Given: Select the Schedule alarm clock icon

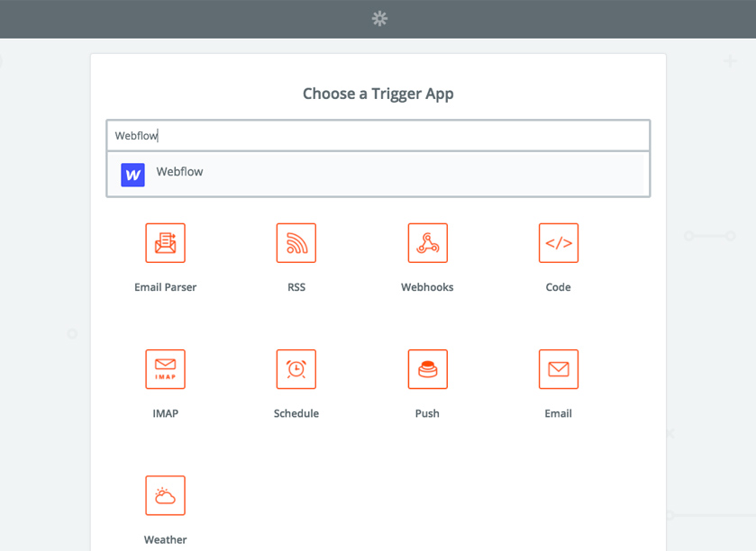Looking at the screenshot, I should [296, 369].
